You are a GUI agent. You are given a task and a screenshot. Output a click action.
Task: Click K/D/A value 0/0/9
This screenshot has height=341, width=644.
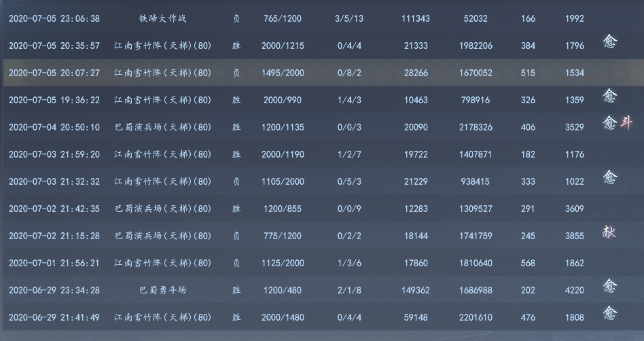pos(349,209)
